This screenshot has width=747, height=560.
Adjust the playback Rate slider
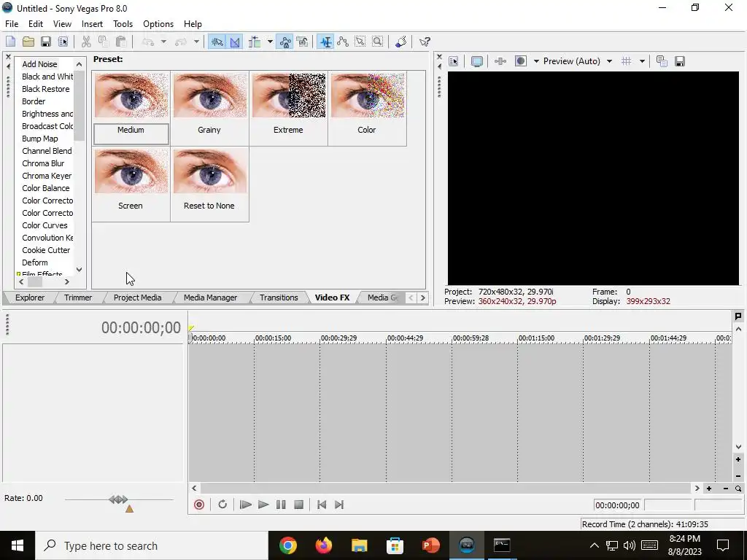click(119, 499)
